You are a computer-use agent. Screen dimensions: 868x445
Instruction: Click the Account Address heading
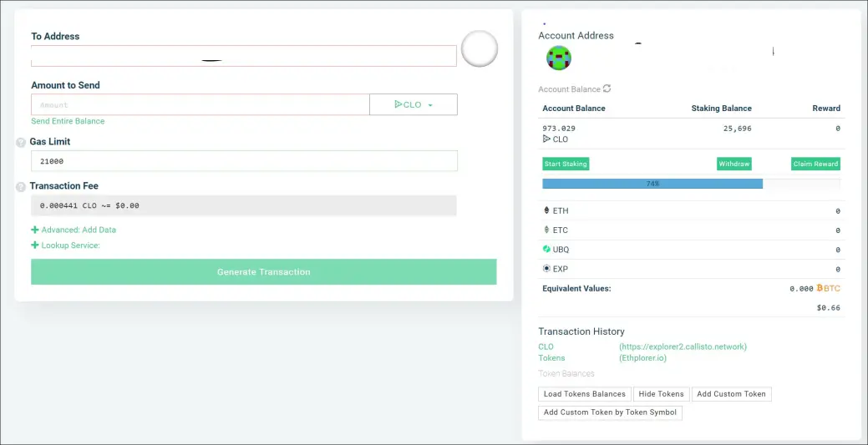(576, 35)
